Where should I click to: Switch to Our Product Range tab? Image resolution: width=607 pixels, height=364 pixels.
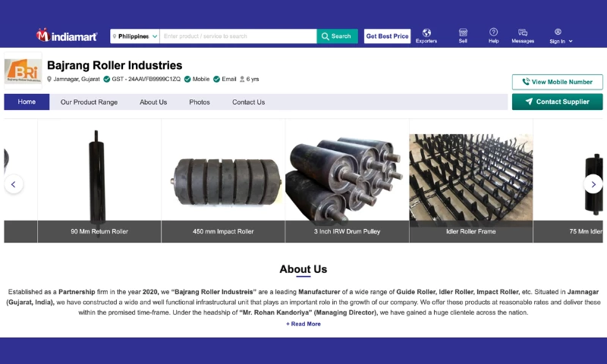89,102
